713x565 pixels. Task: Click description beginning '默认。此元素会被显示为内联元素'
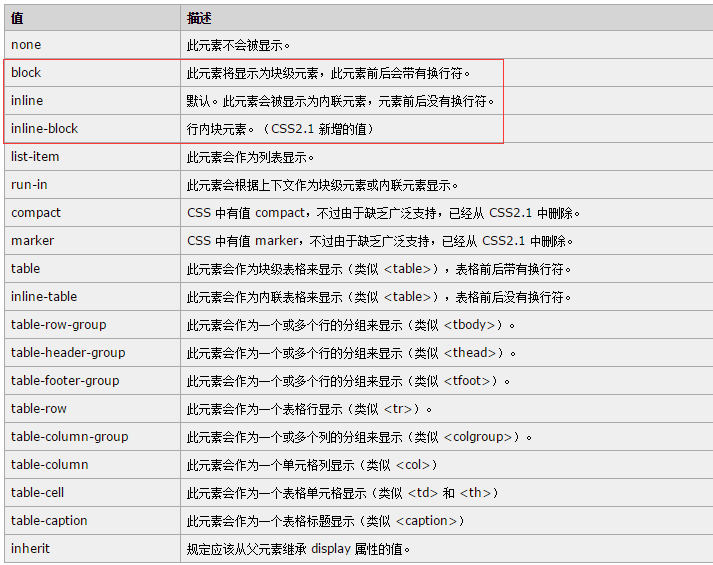pos(341,101)
